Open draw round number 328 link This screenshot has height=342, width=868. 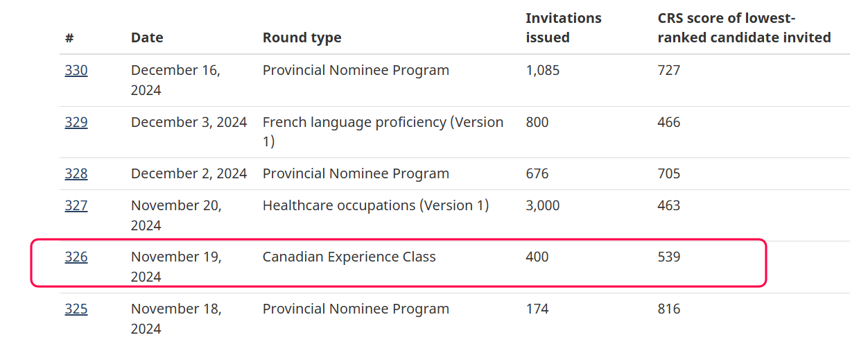point(76,173)
